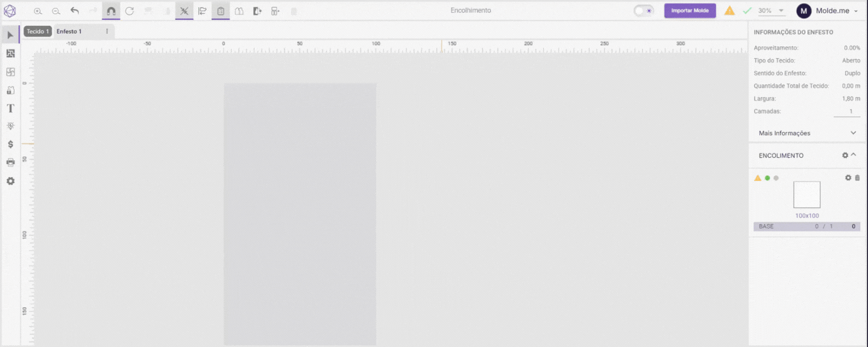This screenshot has height=347, width=868.
Task: Select the arrow pointer tool
Action: click(x=10, y=35)
